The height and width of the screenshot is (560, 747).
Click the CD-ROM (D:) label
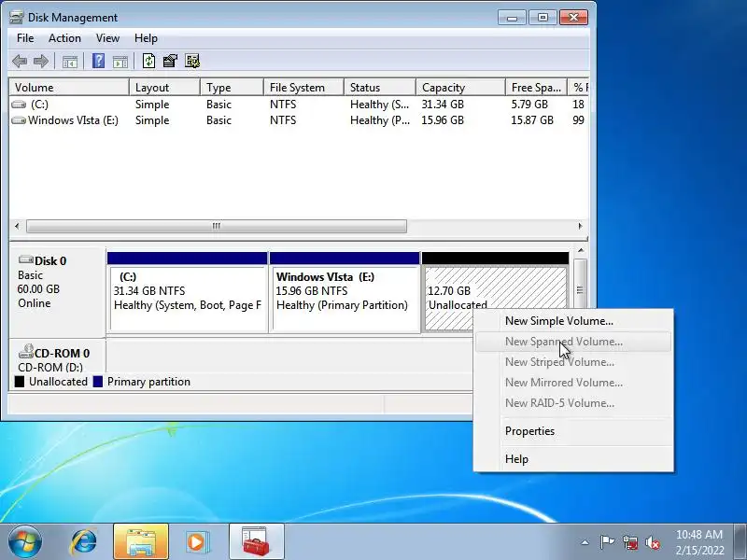50,368
